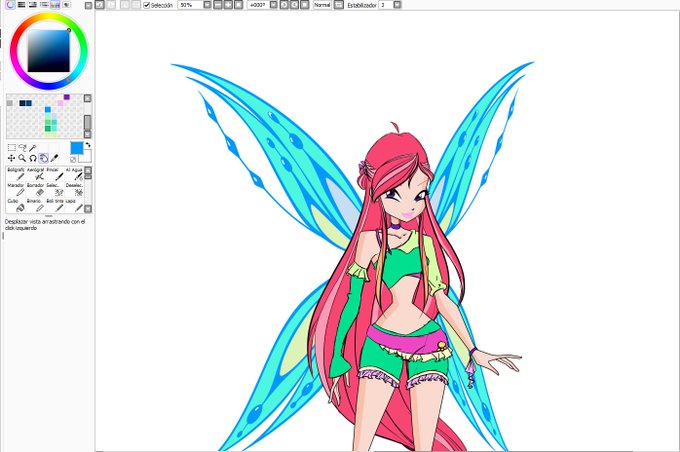Choose the Al Agua watercolor brush
Image resolution: width=680 pixels, height=452 pixels.
(74, 174)
